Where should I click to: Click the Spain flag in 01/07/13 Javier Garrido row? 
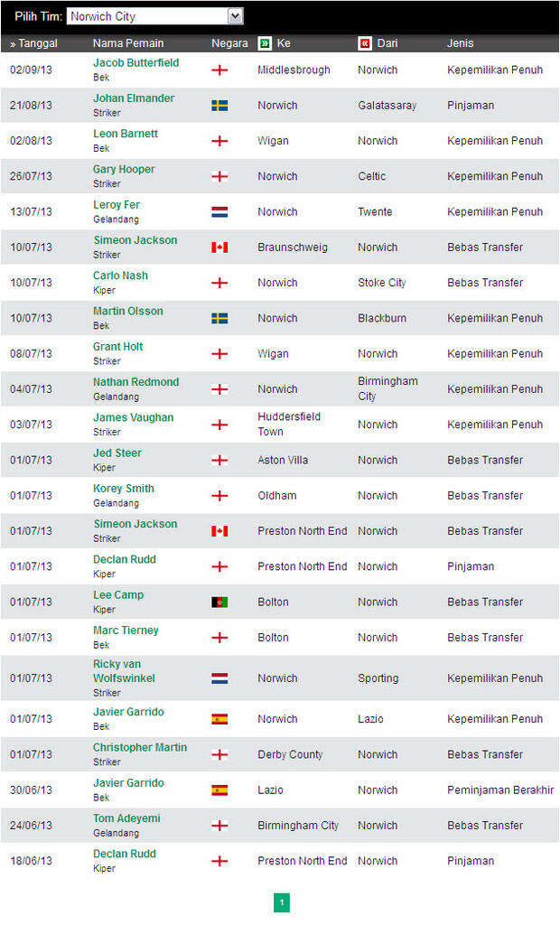click(x=219, y=720)
